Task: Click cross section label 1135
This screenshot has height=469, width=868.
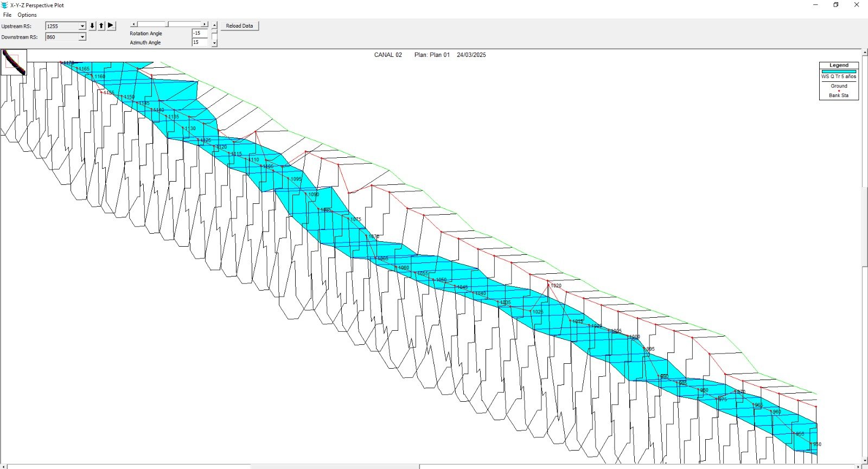Action: point(173,117)
